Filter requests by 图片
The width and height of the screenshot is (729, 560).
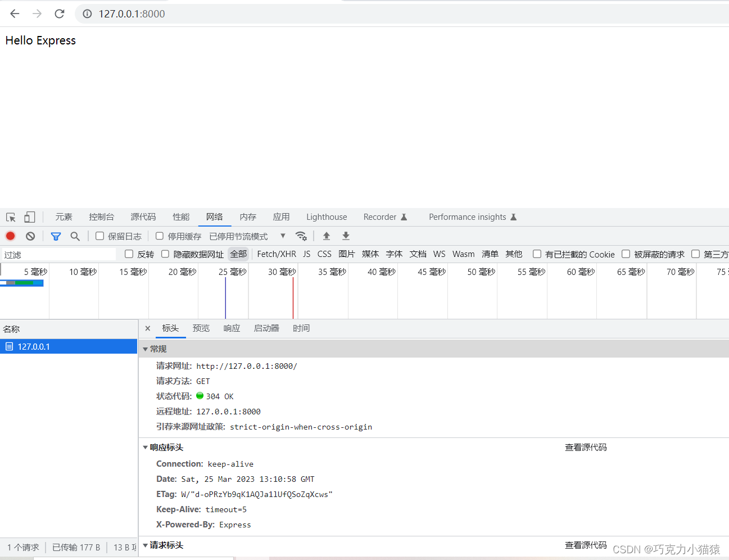tap(347, 254)
